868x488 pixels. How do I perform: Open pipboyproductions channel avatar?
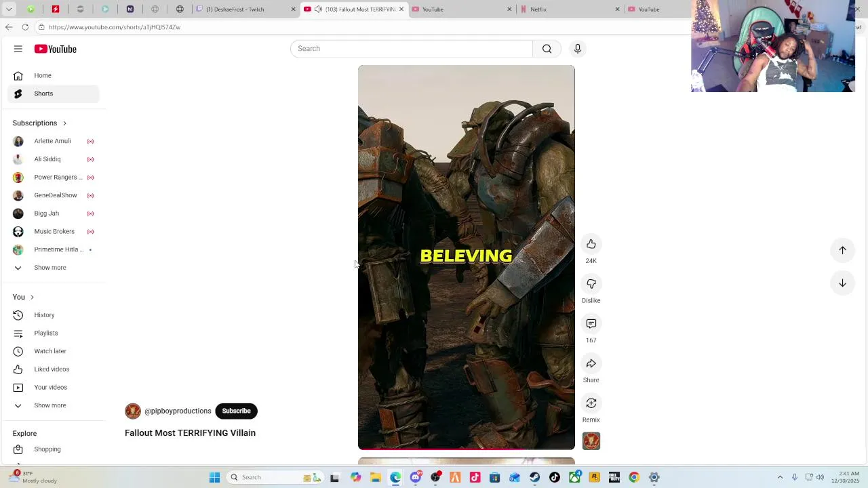coord(133,411)
